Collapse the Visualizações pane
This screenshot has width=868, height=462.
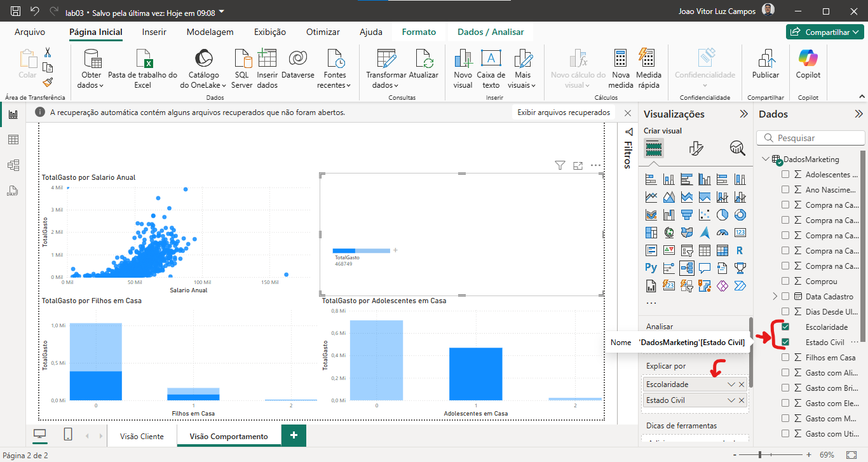tap(743, 114)
